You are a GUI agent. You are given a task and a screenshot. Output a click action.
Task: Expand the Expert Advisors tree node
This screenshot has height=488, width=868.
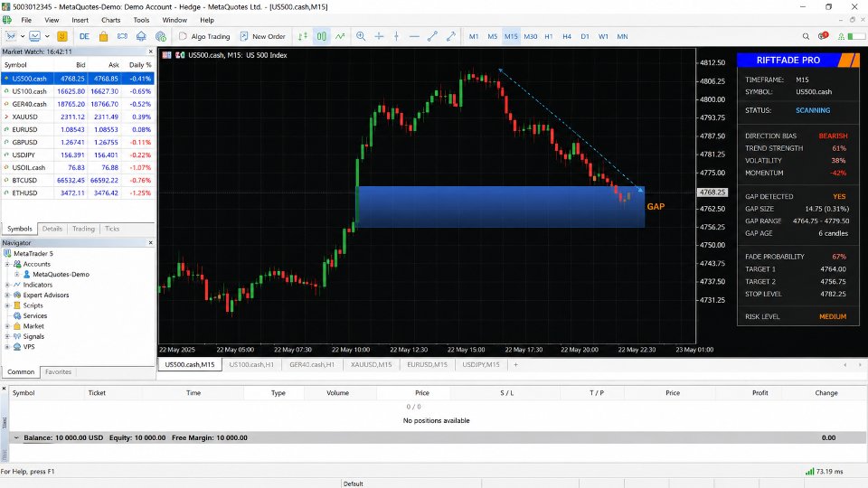point(7,295)
